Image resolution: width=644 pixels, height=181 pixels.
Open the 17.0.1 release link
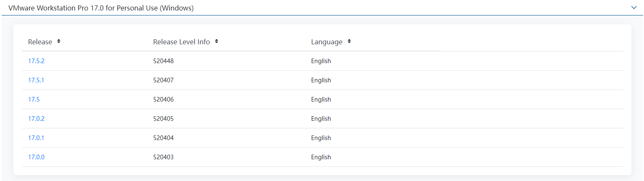click(36, 138)
